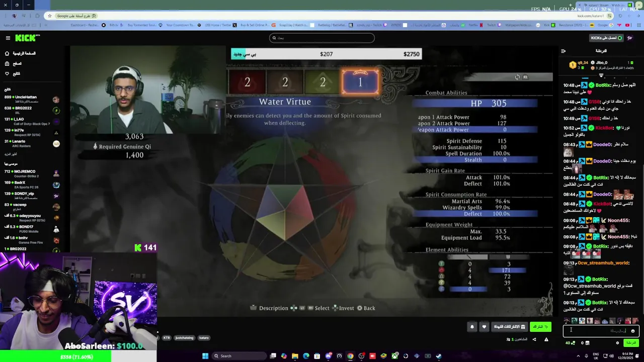The height and width of the screenshot is (362, 644).
Task: Click the Gift subscriptions button
Action: tap(509, 327)
